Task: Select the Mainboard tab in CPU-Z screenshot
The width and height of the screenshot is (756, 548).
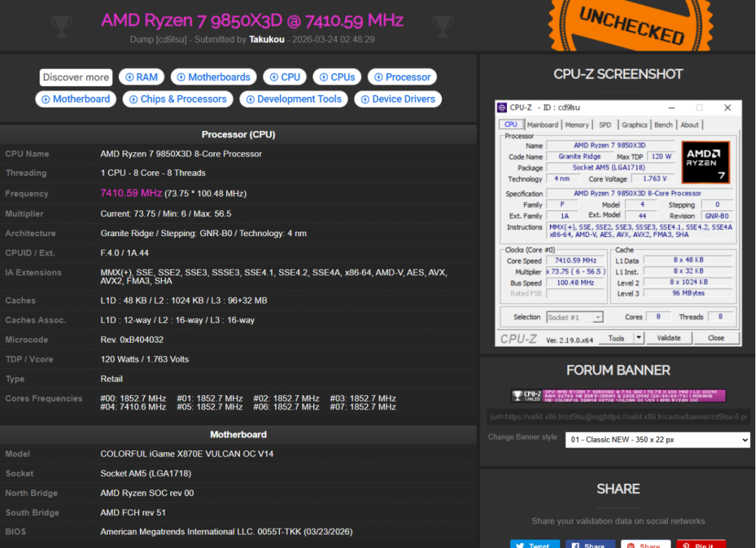Action: 542,125
